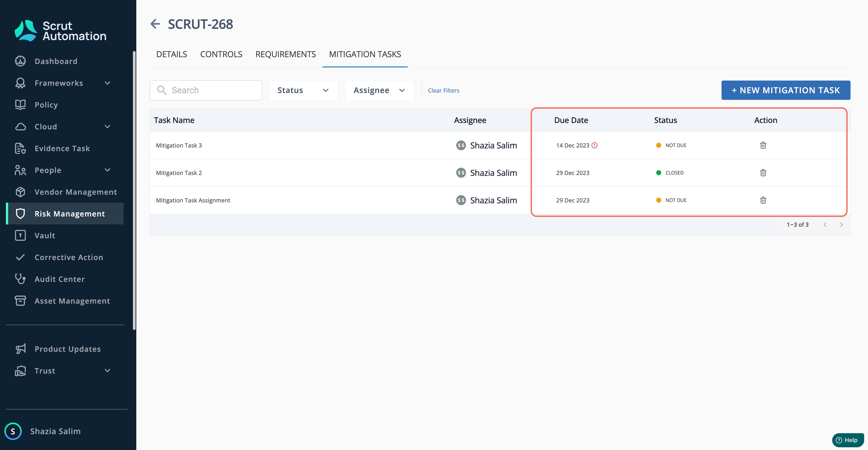Go to previous page of tasks
The width and height of the screenshot is (868, 450).
(825, 225)
